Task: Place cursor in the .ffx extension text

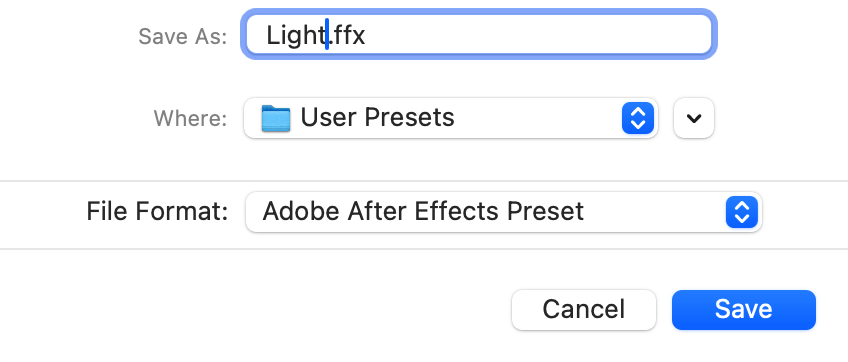Action: pos(348,35)
